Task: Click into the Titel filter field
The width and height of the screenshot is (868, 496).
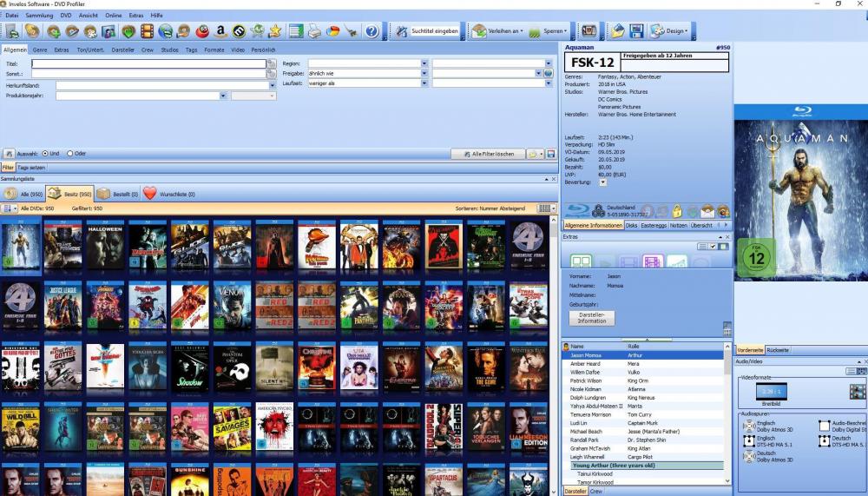Action: tap(161, 63)
